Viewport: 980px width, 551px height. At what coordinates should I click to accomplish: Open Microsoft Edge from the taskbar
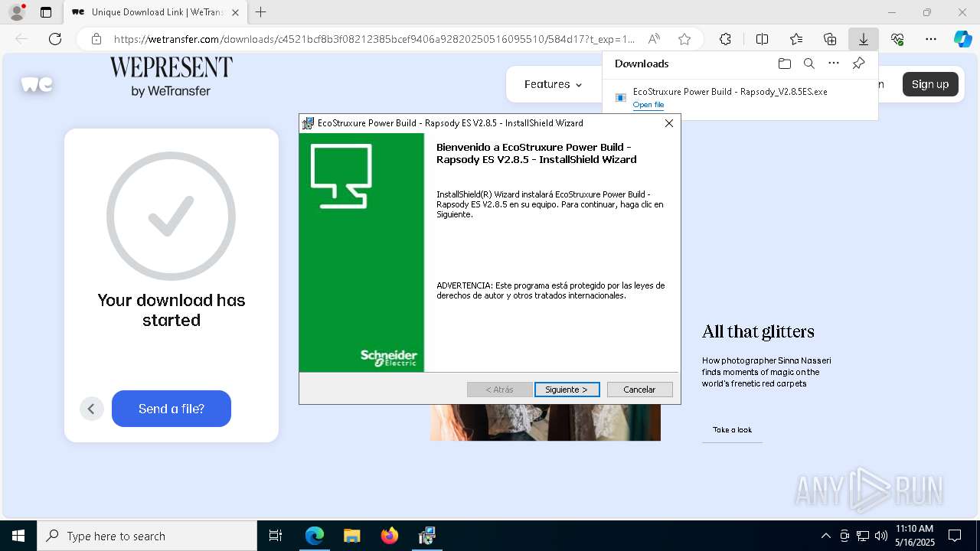[315, 536]
